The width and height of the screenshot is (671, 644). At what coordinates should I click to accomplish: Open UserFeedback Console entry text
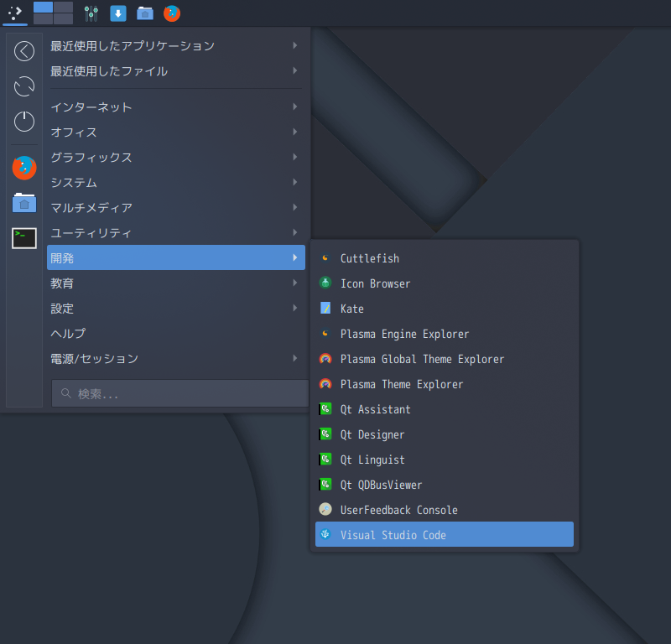point(399,510)
